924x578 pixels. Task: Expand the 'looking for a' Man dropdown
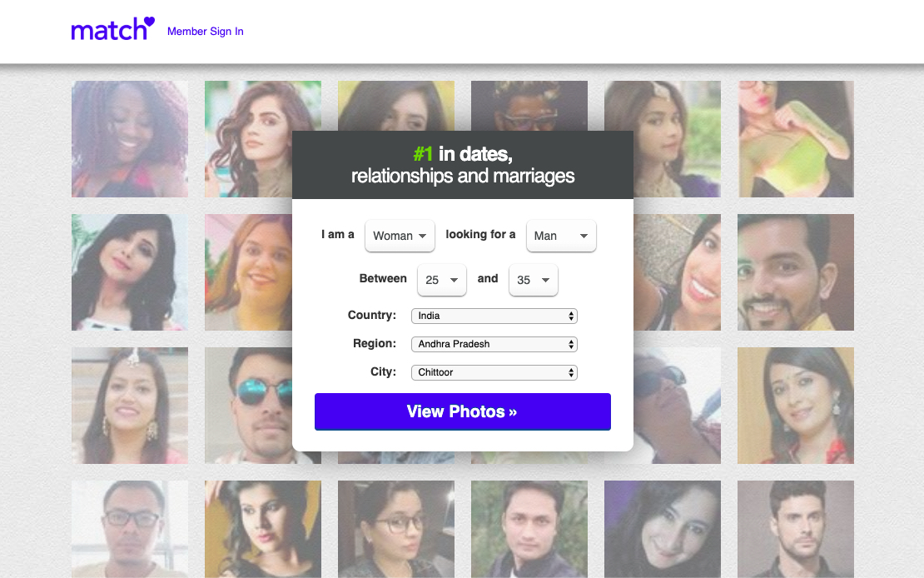tap(561, 236)
